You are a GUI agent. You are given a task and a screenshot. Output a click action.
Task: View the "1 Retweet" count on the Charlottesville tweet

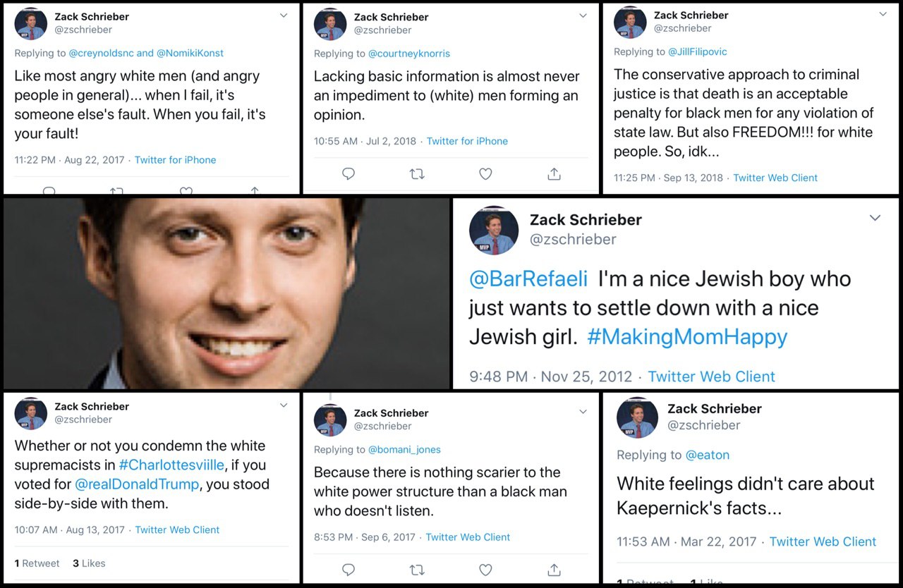point(37,563)
